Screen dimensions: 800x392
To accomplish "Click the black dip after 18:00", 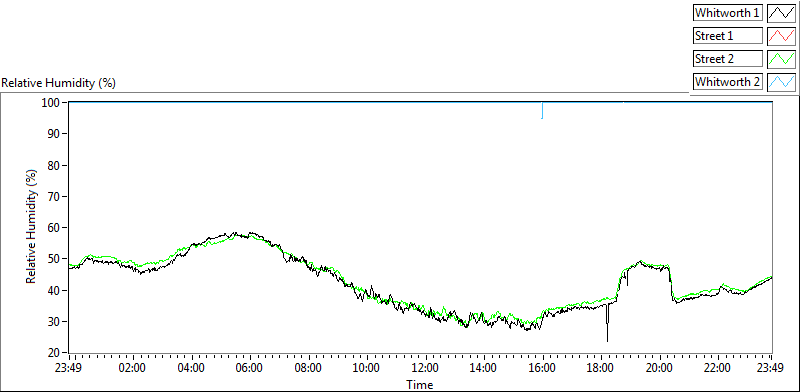I will point(607,323).
